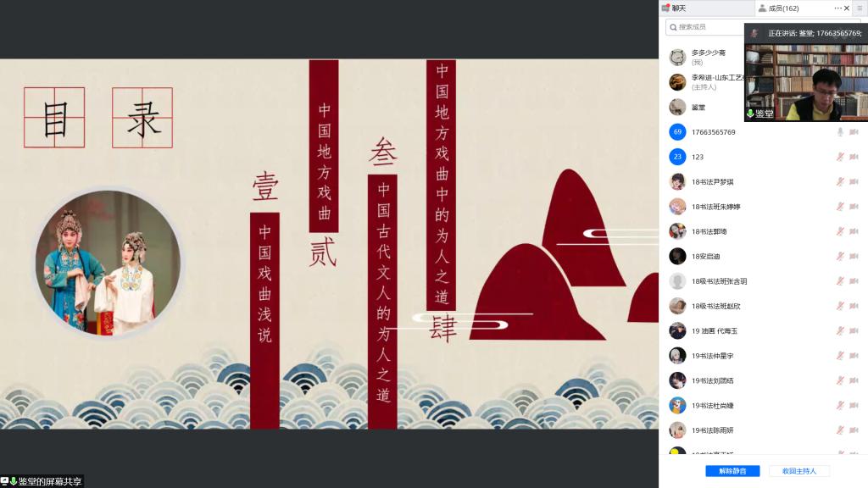Viewport: 868px width, 488px height.
Task: Toggle muted mic for 18书法尹梦琪
Action: click(x=840, y=182)
